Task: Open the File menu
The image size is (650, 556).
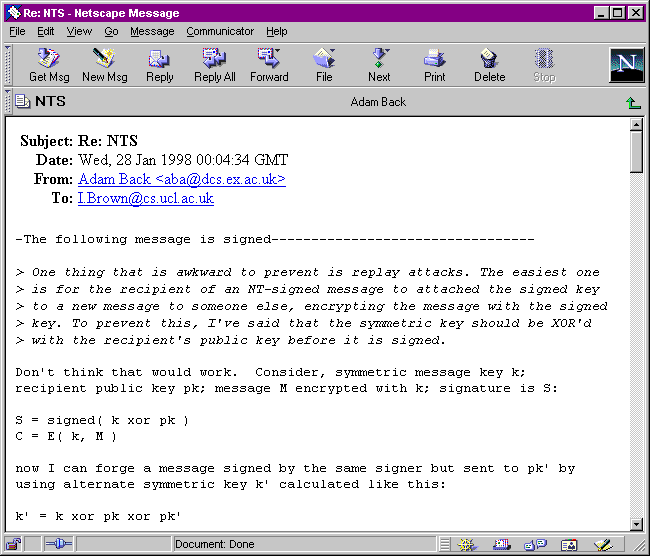Action: pos(18,31)
